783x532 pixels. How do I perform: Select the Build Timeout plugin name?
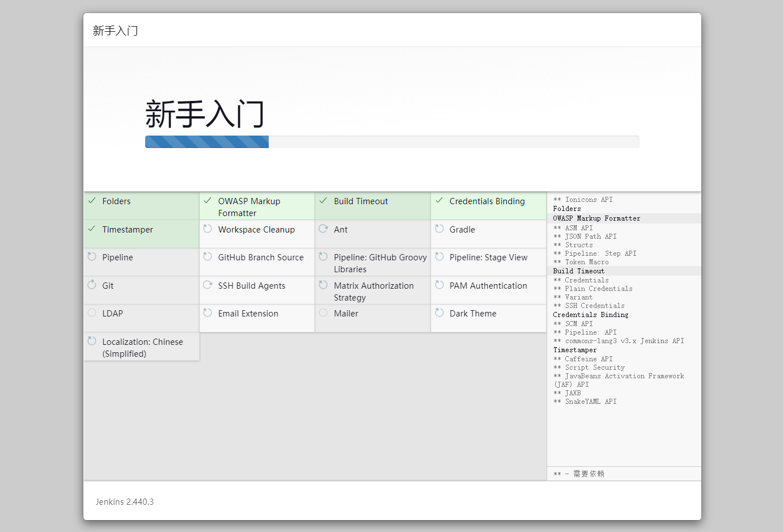coord(361,201)
